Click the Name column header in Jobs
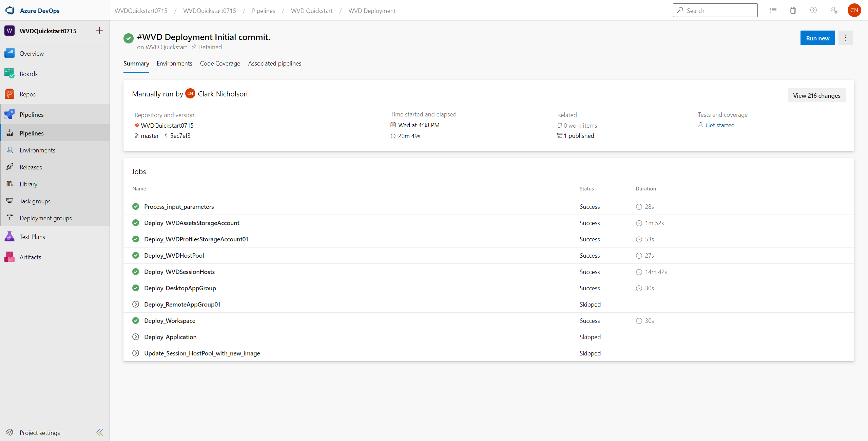The height and width of the screenshot is (441, 868). coord(139,188)
